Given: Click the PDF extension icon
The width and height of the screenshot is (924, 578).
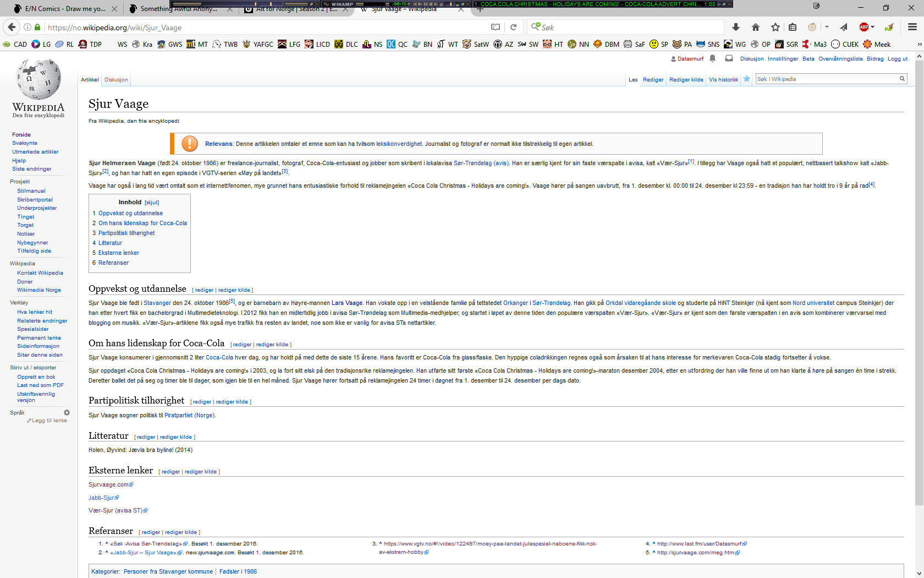Looking at the screenshot, I should pos(889,27).
